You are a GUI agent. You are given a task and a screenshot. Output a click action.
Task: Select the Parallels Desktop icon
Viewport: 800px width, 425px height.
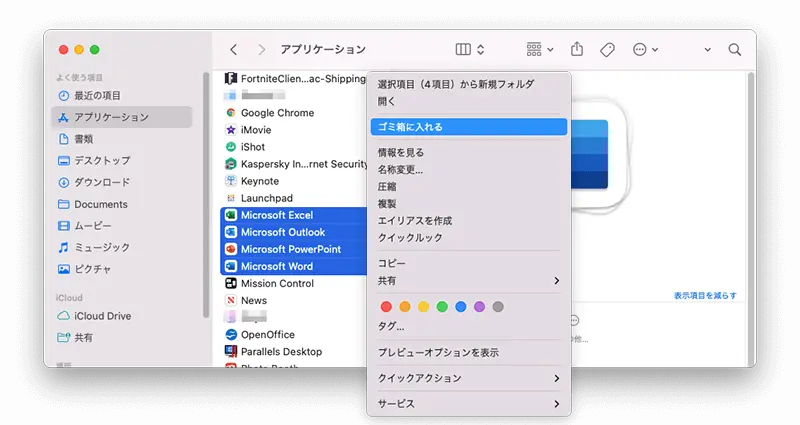pos(231,352)
